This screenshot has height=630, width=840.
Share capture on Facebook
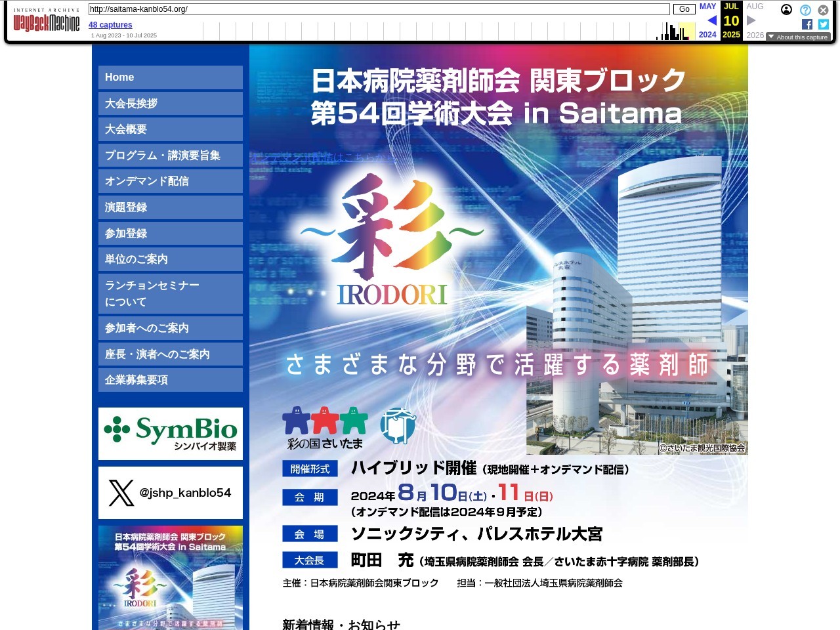[x=807, y=24]
